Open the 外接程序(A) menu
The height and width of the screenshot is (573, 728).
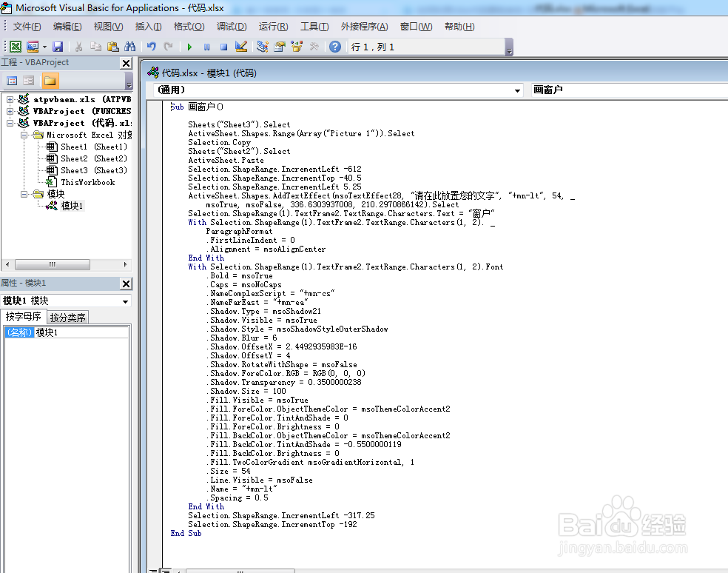click(x=365, y=27)
